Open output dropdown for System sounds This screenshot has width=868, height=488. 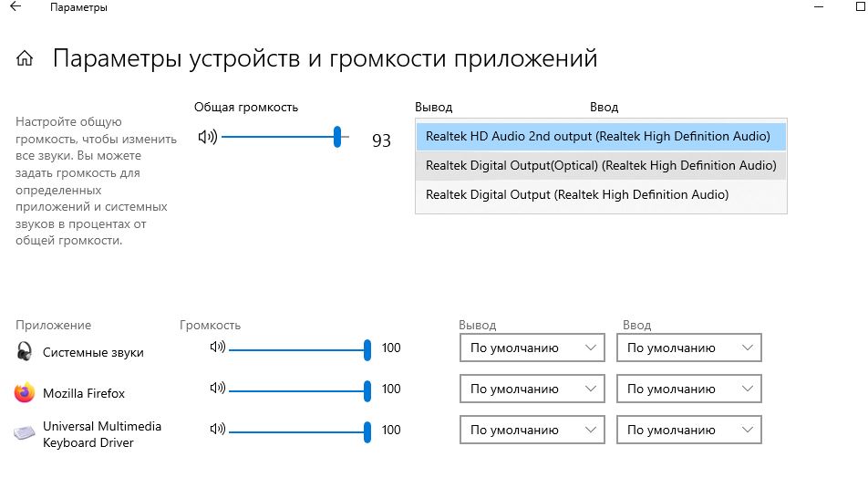[x=532, y=348]
